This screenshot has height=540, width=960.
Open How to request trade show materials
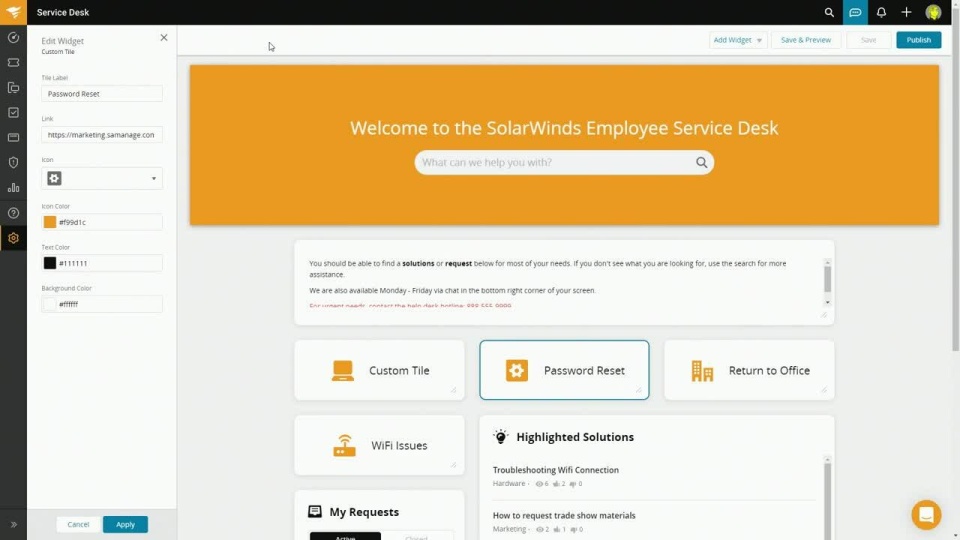click(x=564, y=516)
